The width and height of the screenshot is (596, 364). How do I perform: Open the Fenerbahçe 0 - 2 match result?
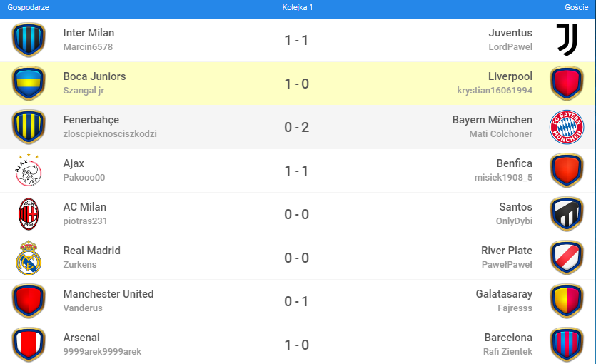[296, 127]
